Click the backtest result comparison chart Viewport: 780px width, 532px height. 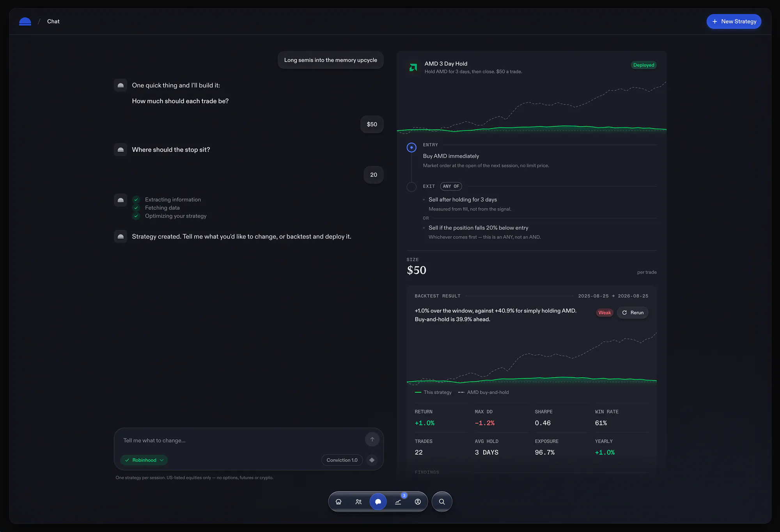tap(532, 358)
